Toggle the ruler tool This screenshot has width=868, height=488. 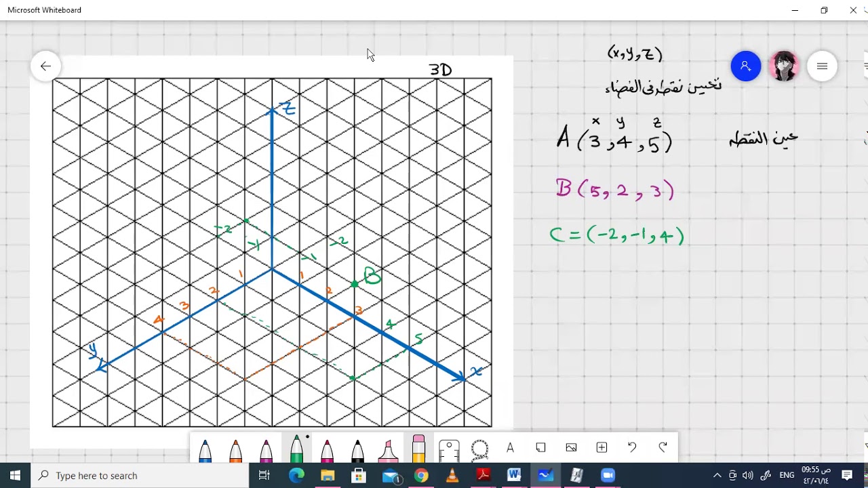click(x=449, y=450)
